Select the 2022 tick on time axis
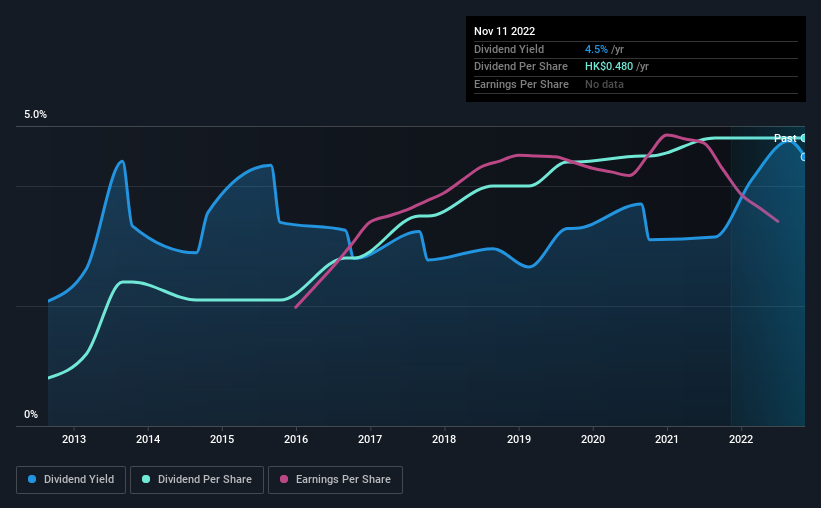 pos(741,439)
